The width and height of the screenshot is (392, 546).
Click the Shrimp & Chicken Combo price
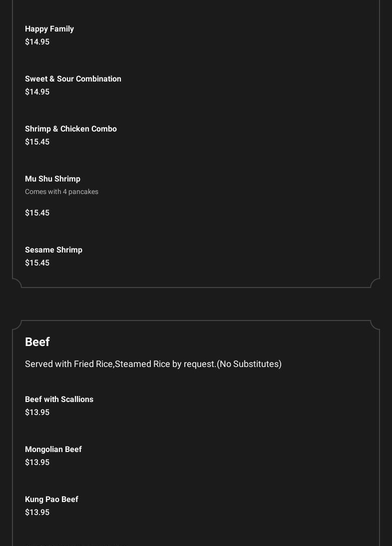point(37,142)
